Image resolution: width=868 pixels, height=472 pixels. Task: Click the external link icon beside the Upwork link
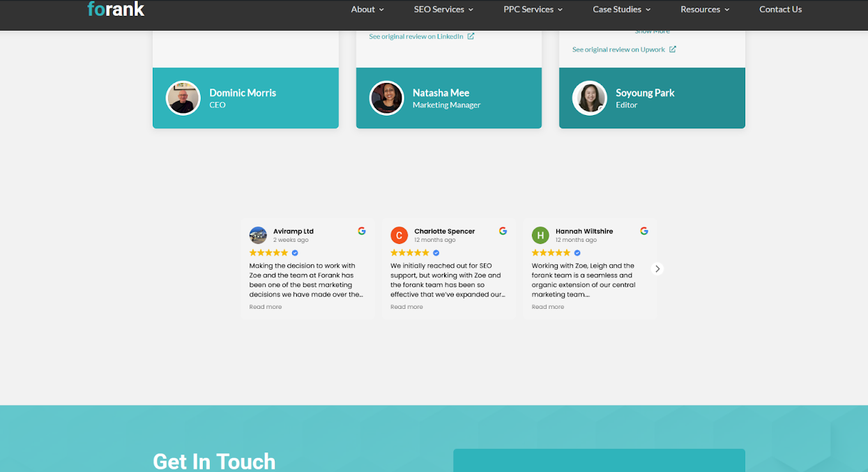pos(672,49)
